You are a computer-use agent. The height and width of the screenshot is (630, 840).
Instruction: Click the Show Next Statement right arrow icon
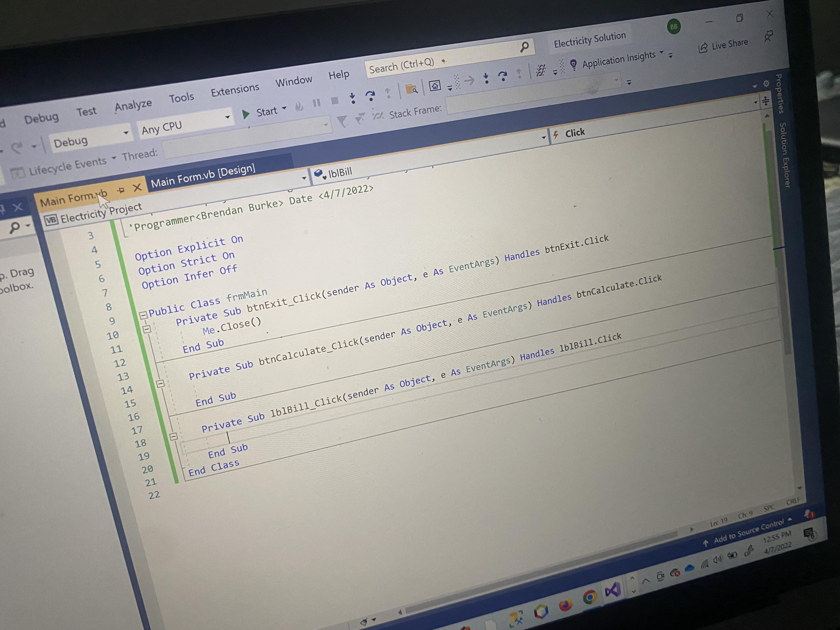click(x=470, y=80)
